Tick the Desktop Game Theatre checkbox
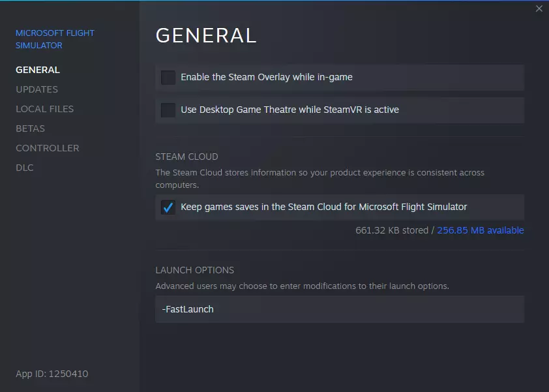 click(168, 110)
